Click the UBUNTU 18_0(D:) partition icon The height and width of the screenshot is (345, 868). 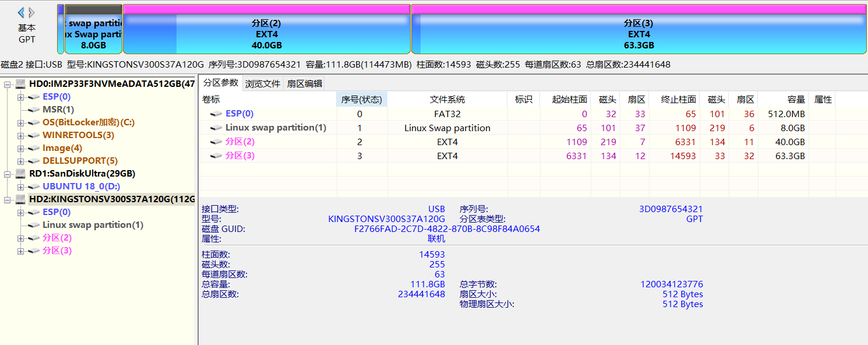click(33, 186)
